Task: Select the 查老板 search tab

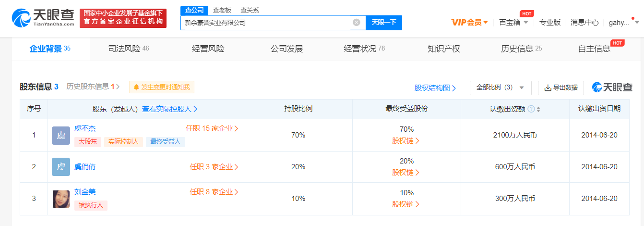Action: pos(222,10)
